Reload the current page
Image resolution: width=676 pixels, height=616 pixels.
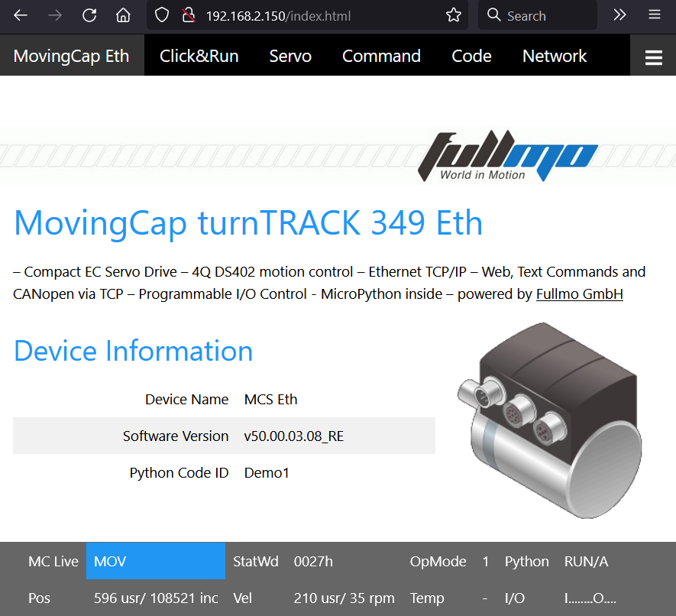(x=89, y=15)
